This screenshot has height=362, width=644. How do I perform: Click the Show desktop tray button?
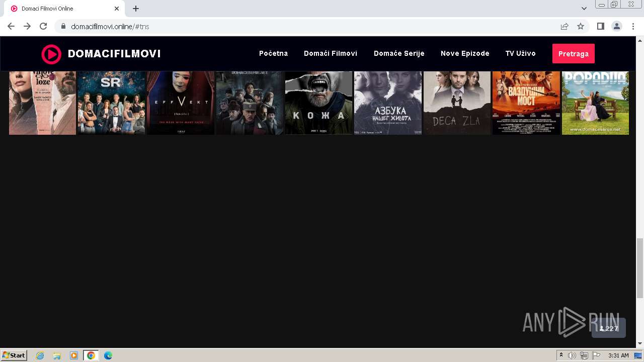[x=638, y=355]
